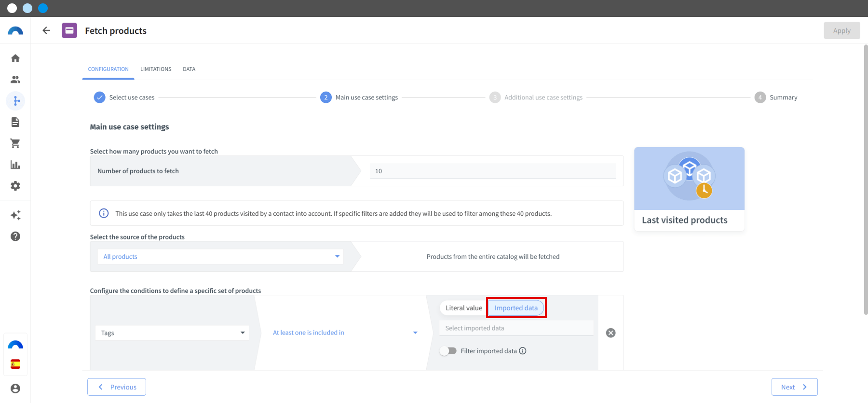The image size is (868, 403).
Task: Open the Home icon in sidebar
Action: coord(15,58)
